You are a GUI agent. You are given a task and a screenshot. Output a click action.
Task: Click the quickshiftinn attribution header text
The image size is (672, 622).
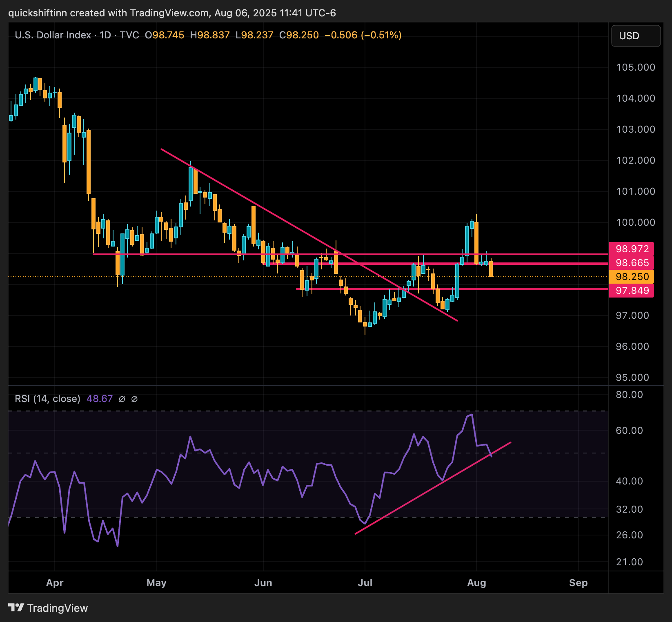coord(172,13)
